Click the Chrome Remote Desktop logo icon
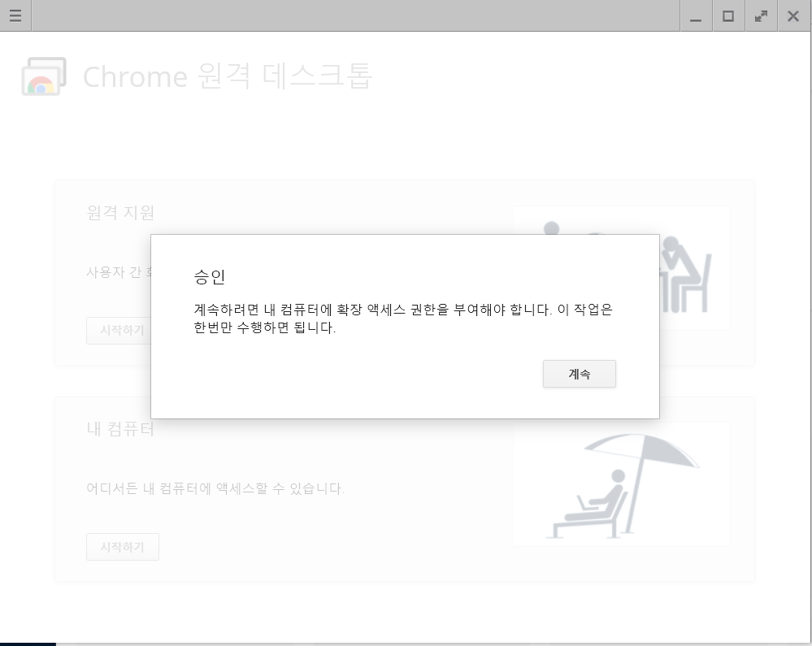This screenshot has height=646, width=812. pyautogui.click(x=44, y=76)
